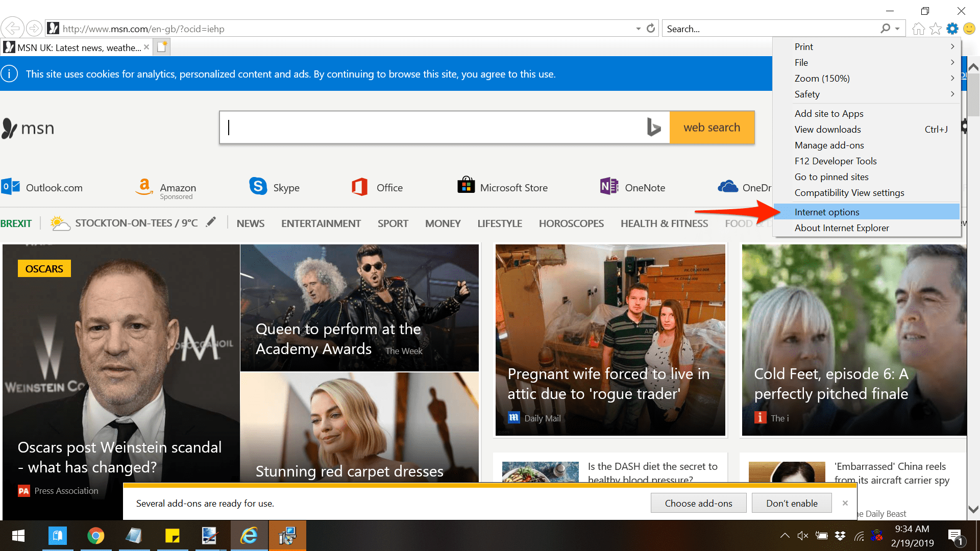Open the Skype shortcut icon
Viewport: 980px width, 551px height.
[x=258, y=186]
